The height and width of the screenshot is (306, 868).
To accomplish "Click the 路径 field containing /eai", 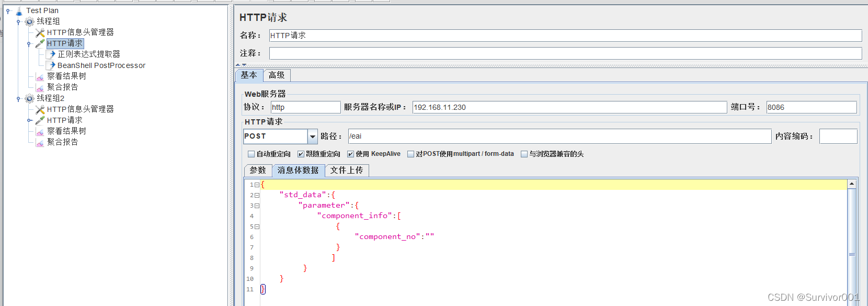I will (x=559, y=137).
